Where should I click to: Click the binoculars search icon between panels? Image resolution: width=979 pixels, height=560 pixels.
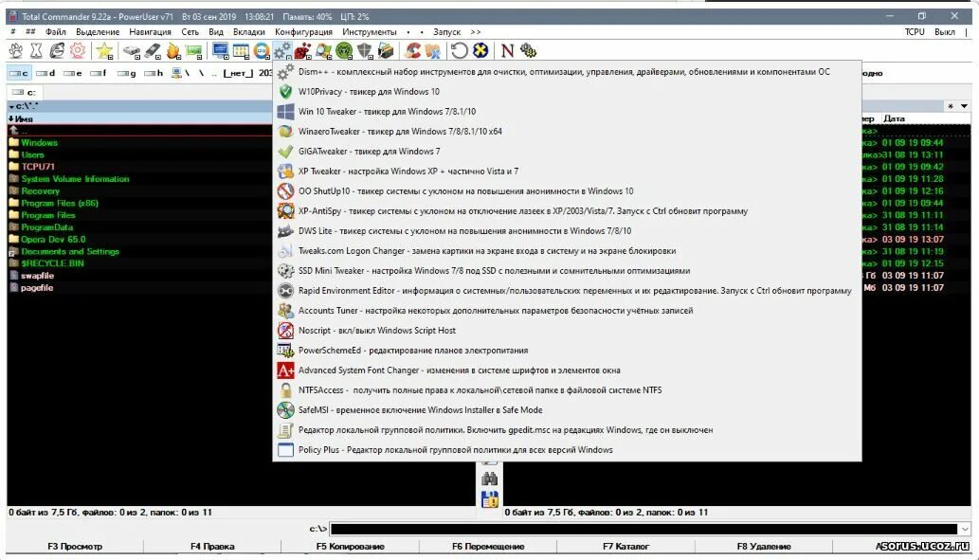[489, 479]
